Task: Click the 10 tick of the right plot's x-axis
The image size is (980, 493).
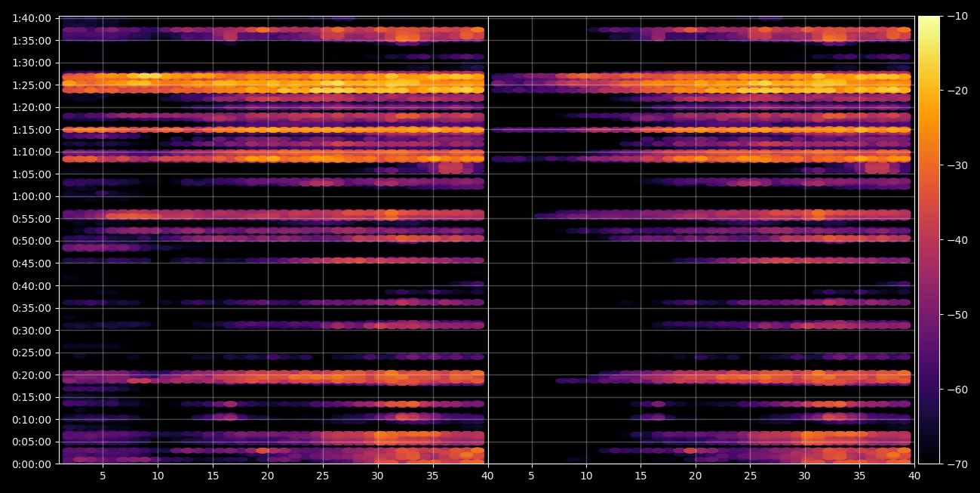Action: (x=586, y=476)
